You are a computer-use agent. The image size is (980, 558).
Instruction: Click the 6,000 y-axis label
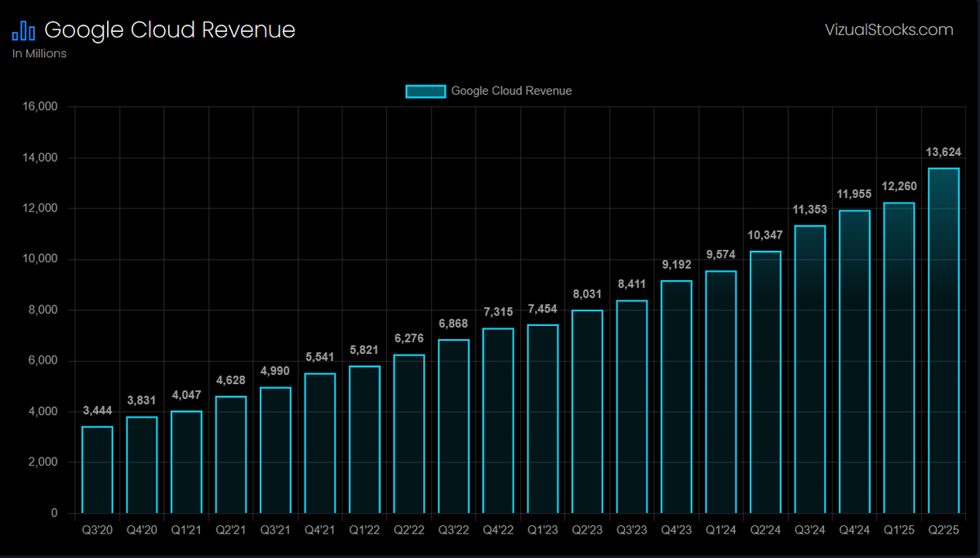pyautogui.click(x=42, y=361)
